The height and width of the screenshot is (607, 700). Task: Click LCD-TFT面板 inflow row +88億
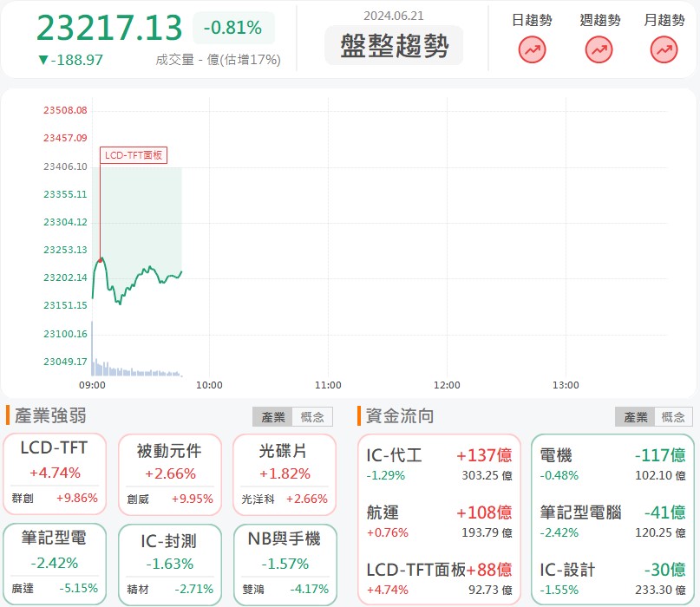tap(439, 578)
